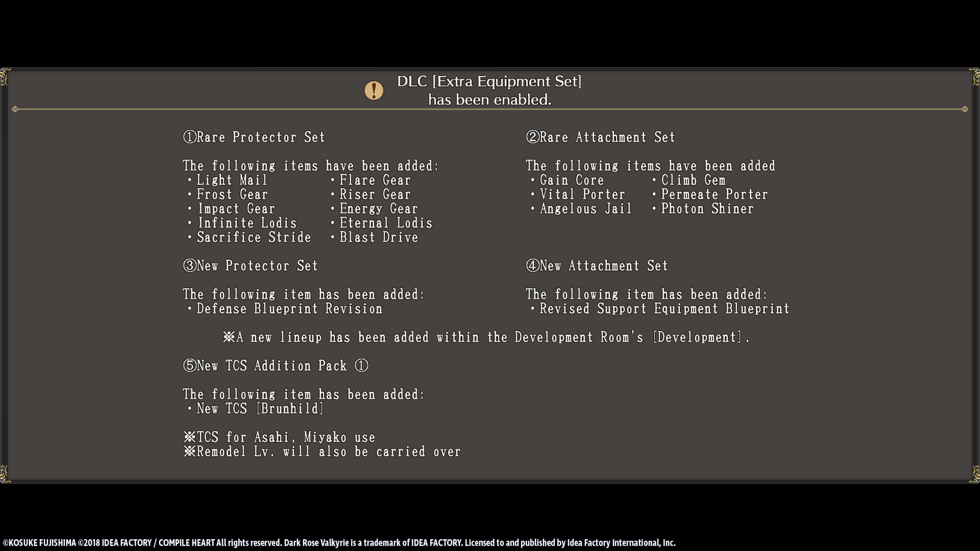Select the Climb Gem item
Screen dimensions: 980x551
pos(693,180)
